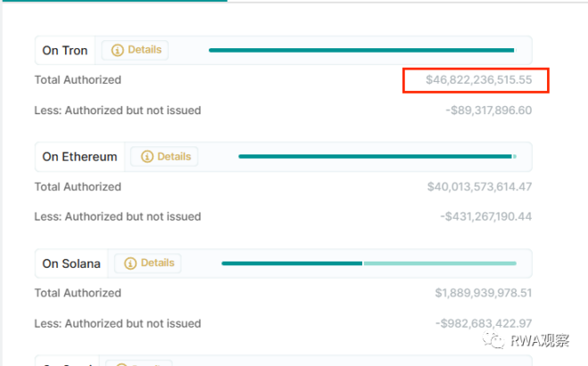Select the On Solana section label
588x366 pixels.
(71, 263)
